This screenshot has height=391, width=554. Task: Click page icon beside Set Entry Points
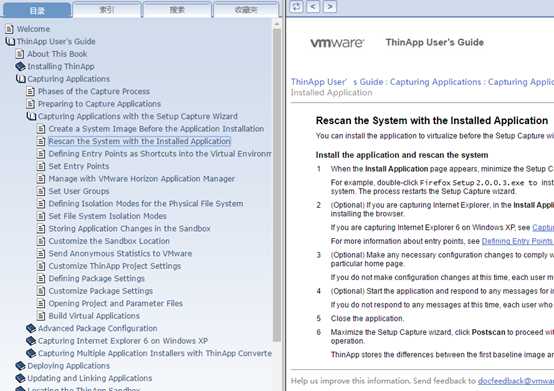tap(41, 166)
